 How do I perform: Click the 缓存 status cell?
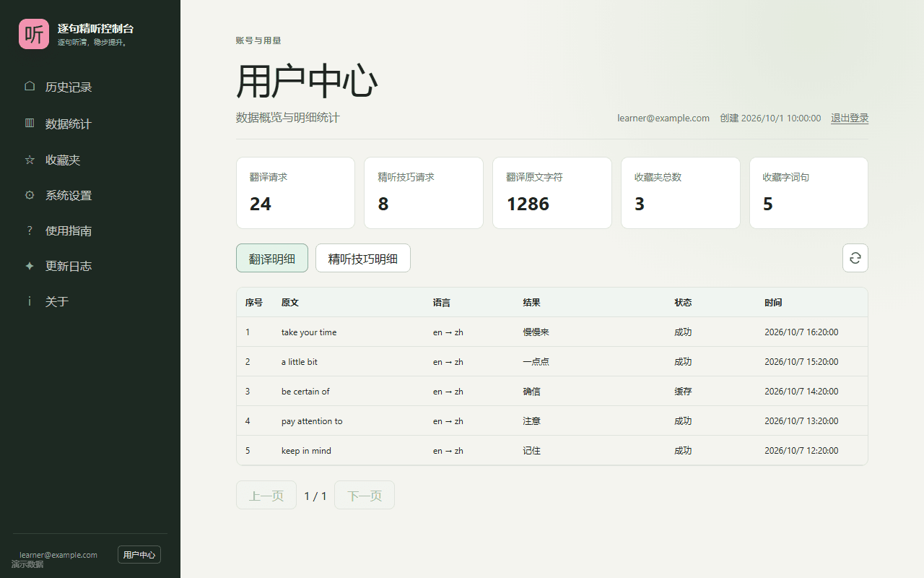683,392
